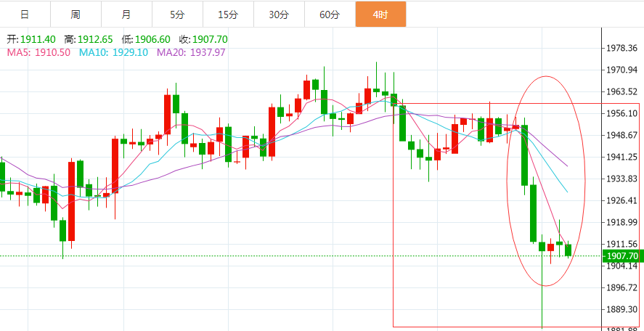Viewport: 644px width, 331px height.
Task: Click the 开:1911.40 open price value
Action: [x=31, y=40]
